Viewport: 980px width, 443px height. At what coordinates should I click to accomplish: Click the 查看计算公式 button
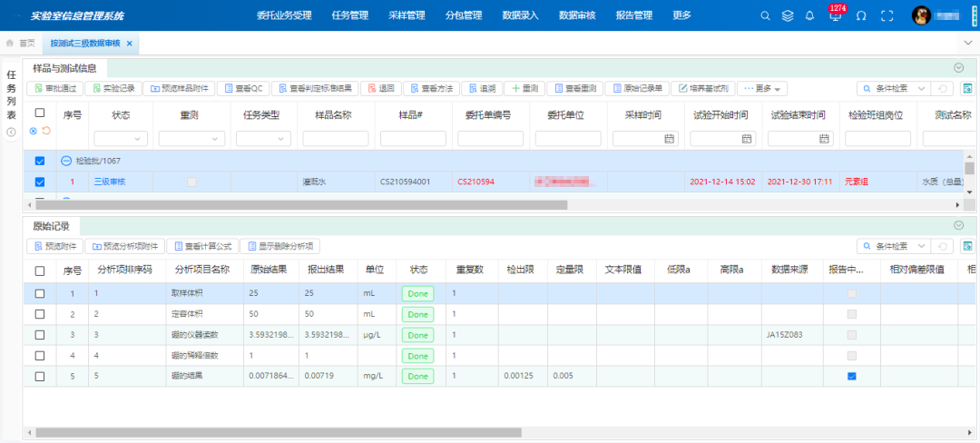[x=202, y=246]
